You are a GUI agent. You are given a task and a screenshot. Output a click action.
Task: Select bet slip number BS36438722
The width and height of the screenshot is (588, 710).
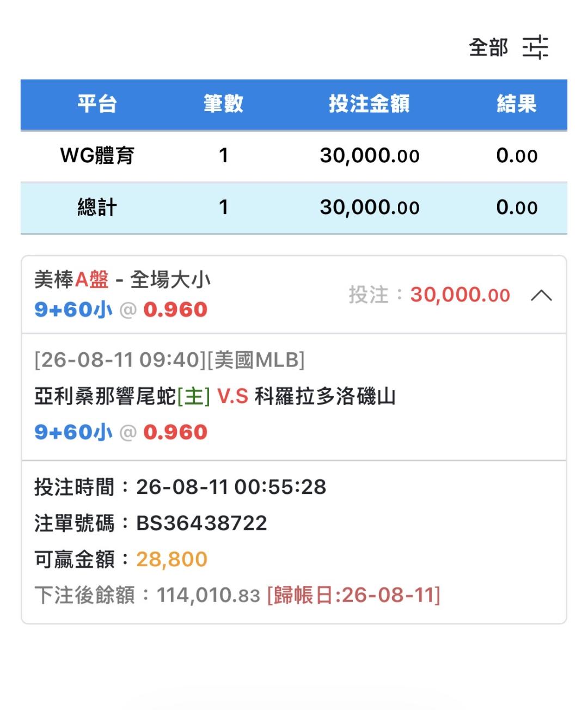coord(201,523)
